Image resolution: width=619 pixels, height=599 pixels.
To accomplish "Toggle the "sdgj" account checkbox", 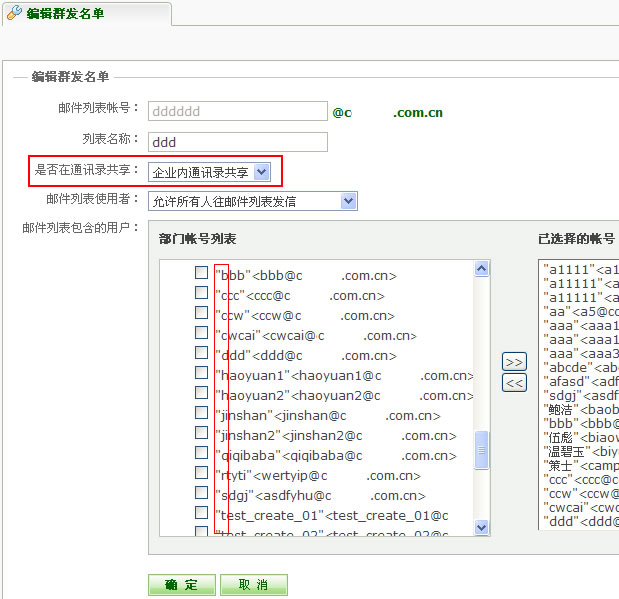I will (x=202, y=494).
